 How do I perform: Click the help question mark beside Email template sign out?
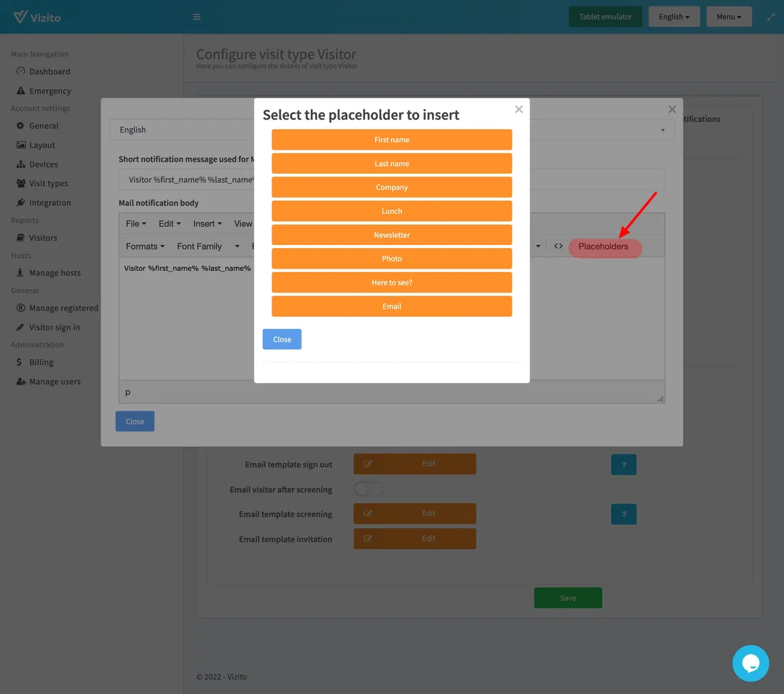tap(624, 464)
